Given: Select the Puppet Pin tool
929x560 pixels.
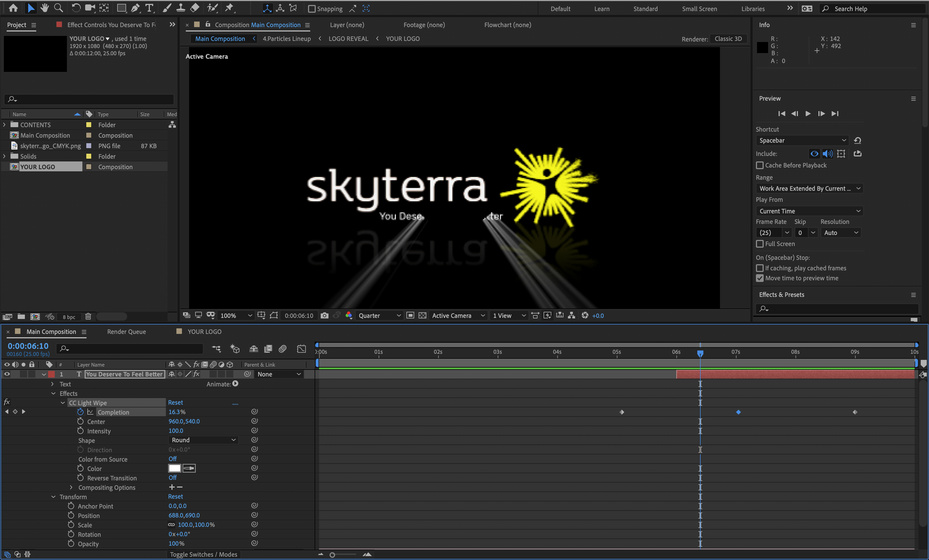Looking at the screenshot, I should (x=229, y=8).
